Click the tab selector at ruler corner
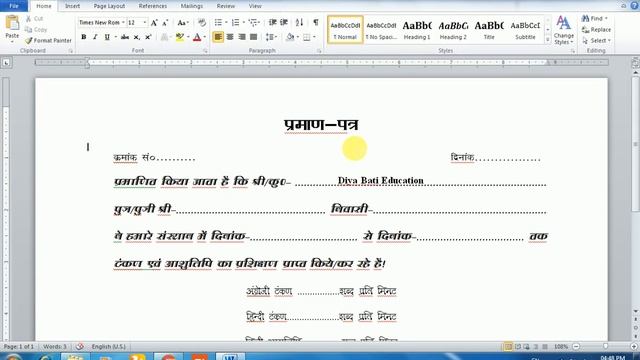This screenshot has width=640, height=360. click(x=6, y=62)
